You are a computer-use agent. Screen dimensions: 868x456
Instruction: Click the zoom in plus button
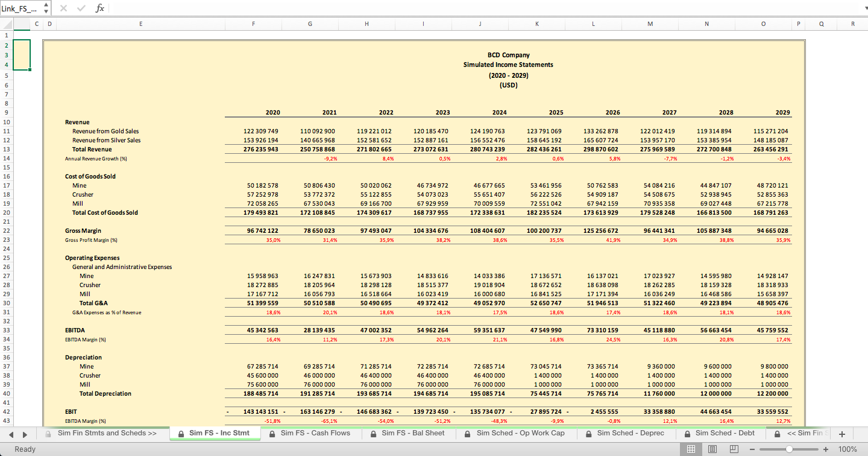826,449
